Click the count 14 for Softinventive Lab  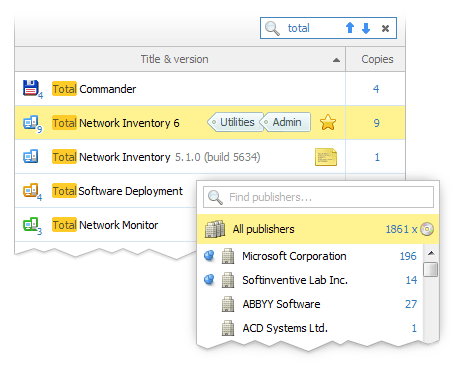coord(411,280)
